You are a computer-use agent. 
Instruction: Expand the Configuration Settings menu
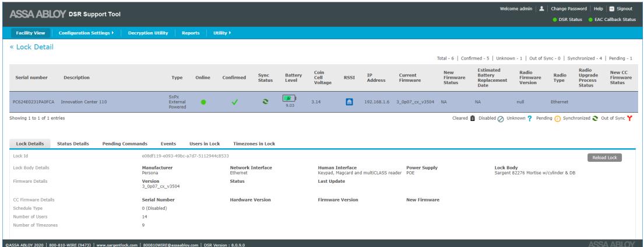coord(86,33)
